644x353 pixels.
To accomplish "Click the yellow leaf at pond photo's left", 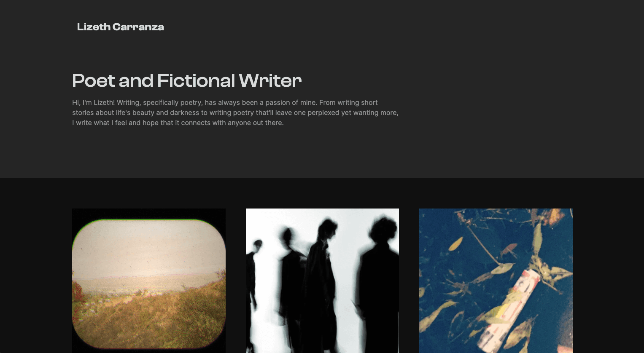I will point(455,244).
